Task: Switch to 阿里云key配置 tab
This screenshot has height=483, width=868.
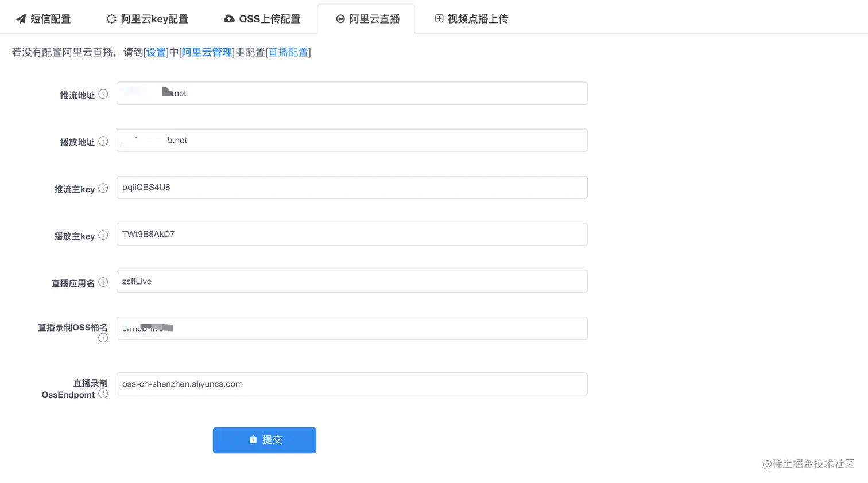Action: (x=147, y=19)
